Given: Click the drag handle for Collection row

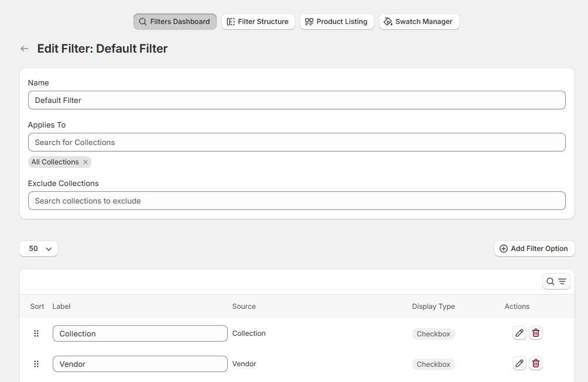Looking at the screenshot, I should point(36,333).
